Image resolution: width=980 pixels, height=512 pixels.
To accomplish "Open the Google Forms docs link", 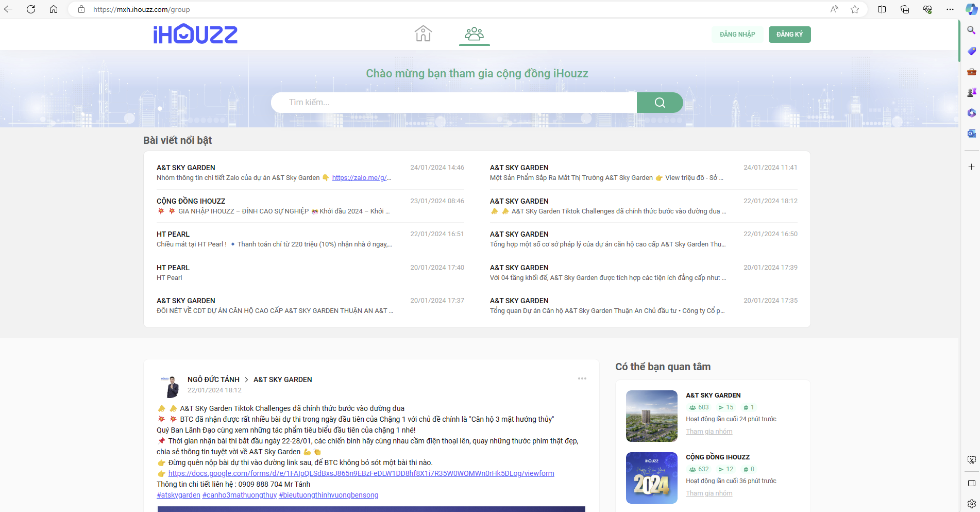I will pyautogui.click(x=361, y=473).
